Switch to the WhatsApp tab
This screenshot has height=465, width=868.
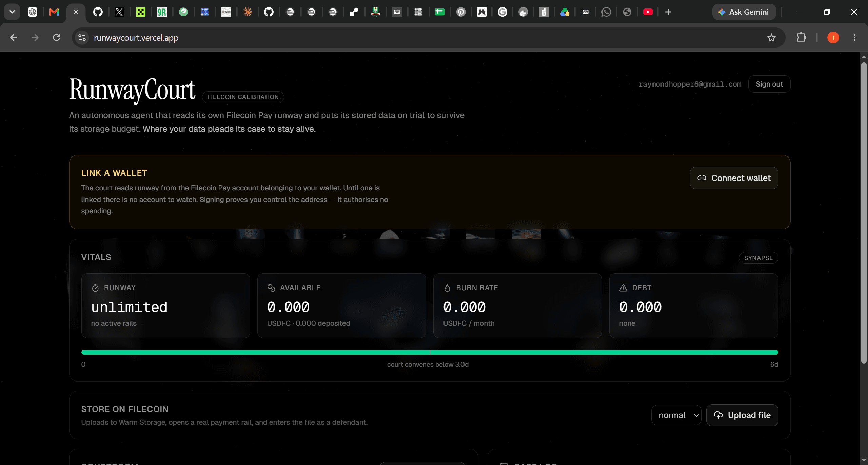coord(606,12)
